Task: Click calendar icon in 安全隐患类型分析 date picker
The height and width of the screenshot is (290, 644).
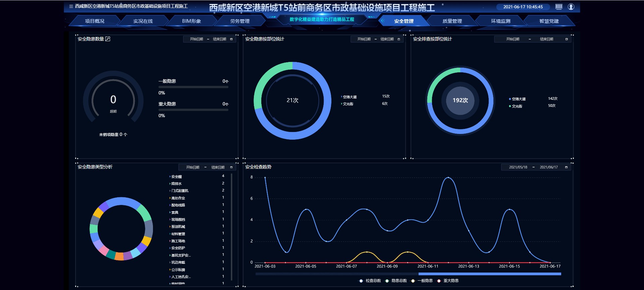Action: 231,167
